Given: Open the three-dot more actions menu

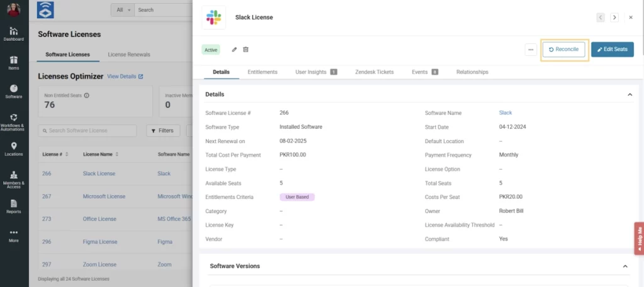Looking at the screenshot, I should (x=531, y=50).
